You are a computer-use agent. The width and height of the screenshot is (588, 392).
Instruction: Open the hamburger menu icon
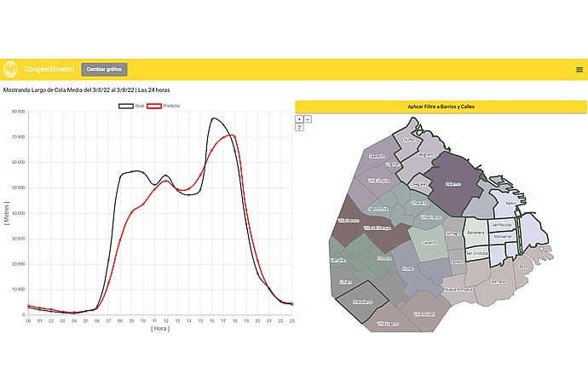579,70
